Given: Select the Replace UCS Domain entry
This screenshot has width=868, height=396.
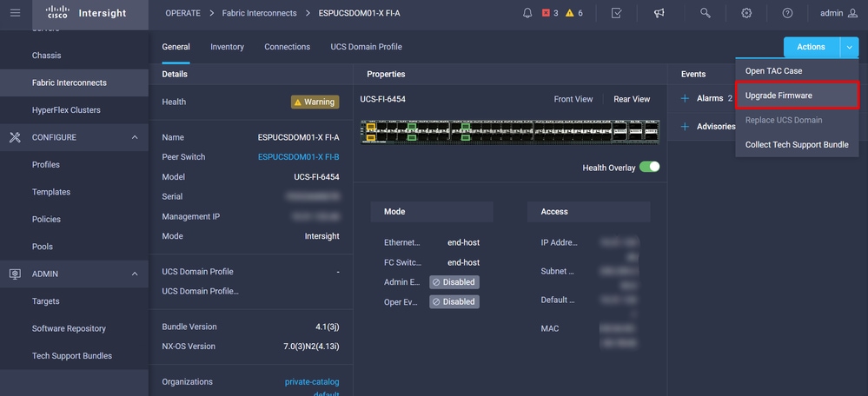Looking at the screenshot, I should tap(797, 120).
